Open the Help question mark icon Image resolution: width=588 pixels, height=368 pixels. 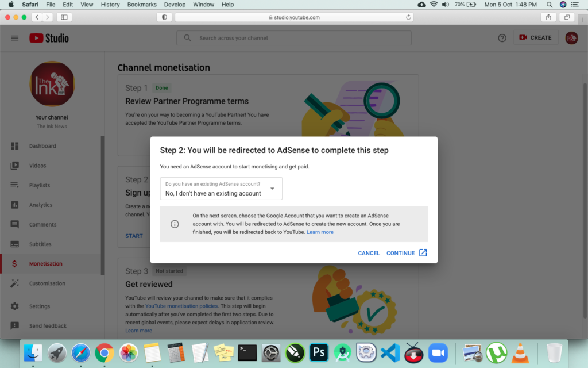502,38
